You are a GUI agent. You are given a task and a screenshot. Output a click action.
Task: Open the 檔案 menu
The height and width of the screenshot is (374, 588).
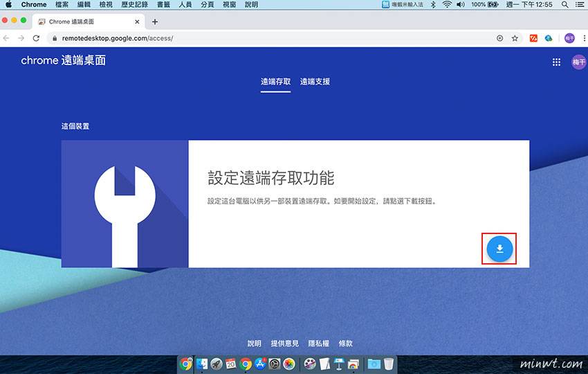tap(62, 5)
